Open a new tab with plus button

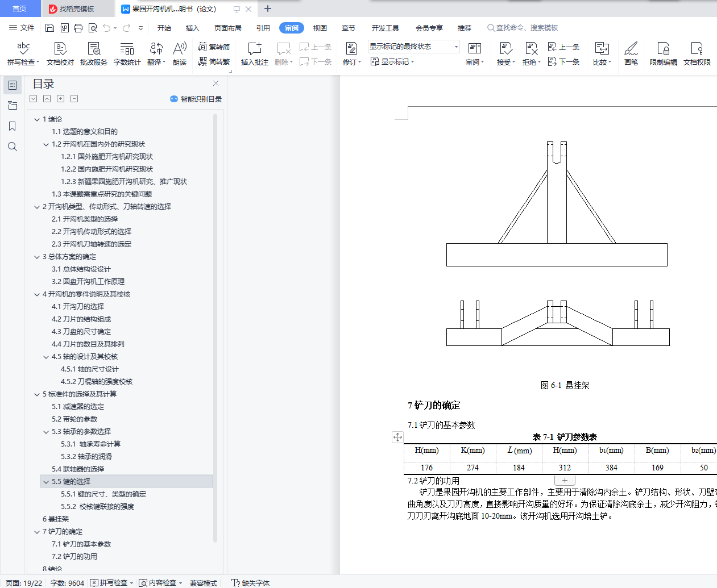pos(268,9)
